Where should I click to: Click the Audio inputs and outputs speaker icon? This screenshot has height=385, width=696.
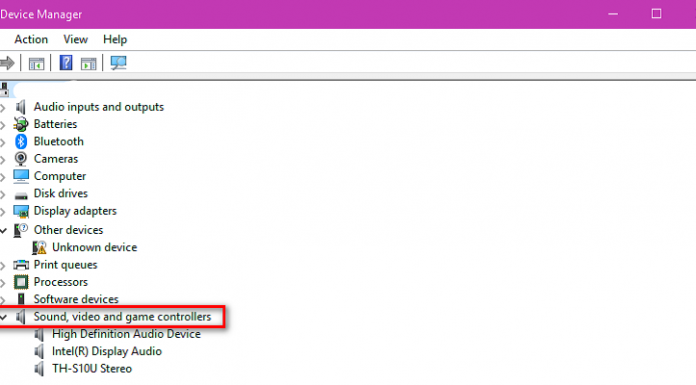[x=21, y=107]
